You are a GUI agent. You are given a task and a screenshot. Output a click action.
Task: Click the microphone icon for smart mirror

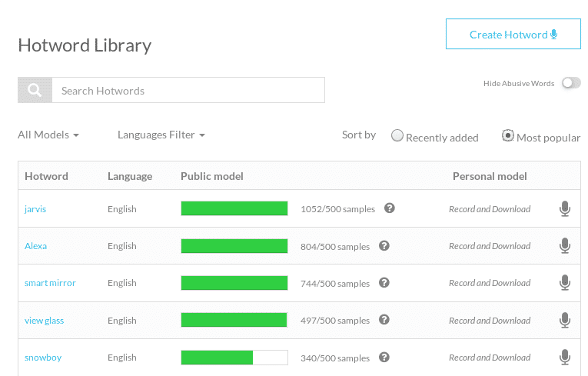[x=565, y=282]
